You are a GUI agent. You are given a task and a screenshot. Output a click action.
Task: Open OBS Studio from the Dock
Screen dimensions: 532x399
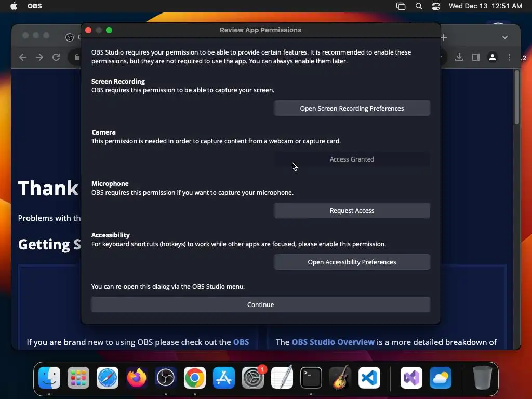[x=166, y=378]
